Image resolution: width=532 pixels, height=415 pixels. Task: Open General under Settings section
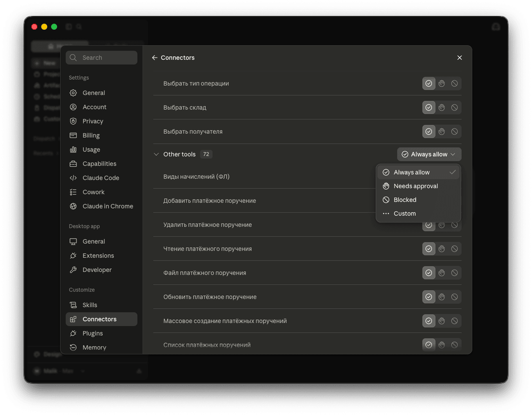(102, 93)
